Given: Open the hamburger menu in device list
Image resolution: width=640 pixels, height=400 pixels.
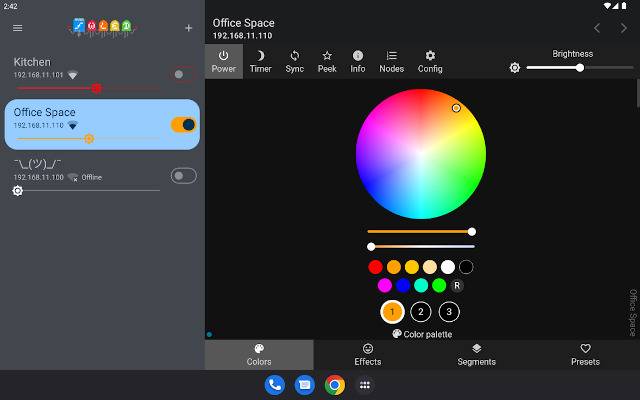Looking at the screenshot, I should (x=18, y=28).
